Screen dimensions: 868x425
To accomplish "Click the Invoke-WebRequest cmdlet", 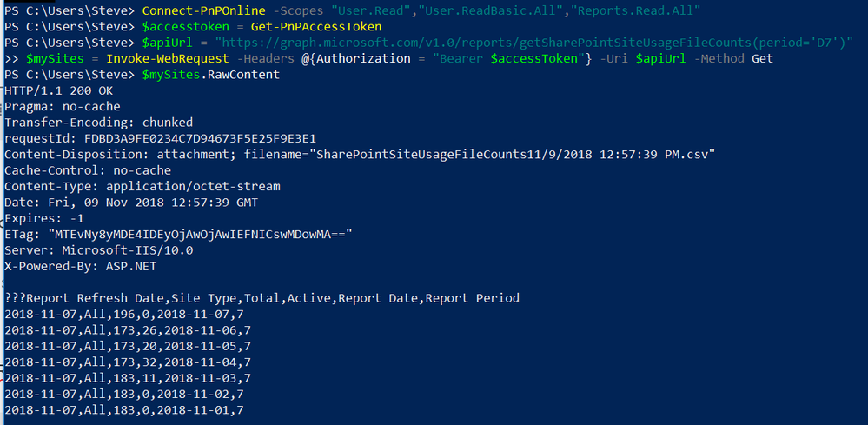I will click(168, 58).
